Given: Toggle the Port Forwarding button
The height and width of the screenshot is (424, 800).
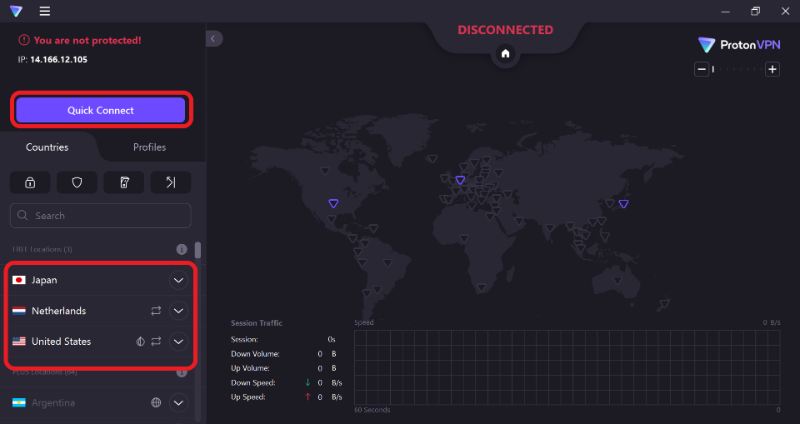Looking at the screenshot, I should 170,182.
